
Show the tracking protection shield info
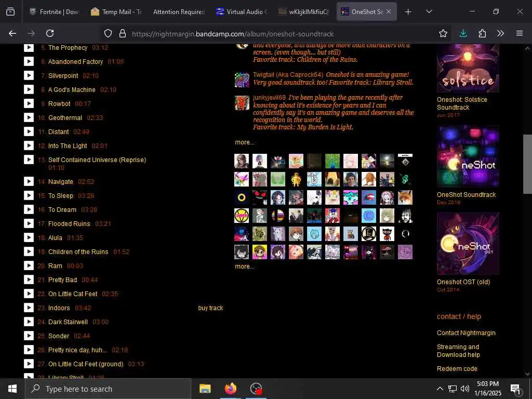click(x=108, y=33)
